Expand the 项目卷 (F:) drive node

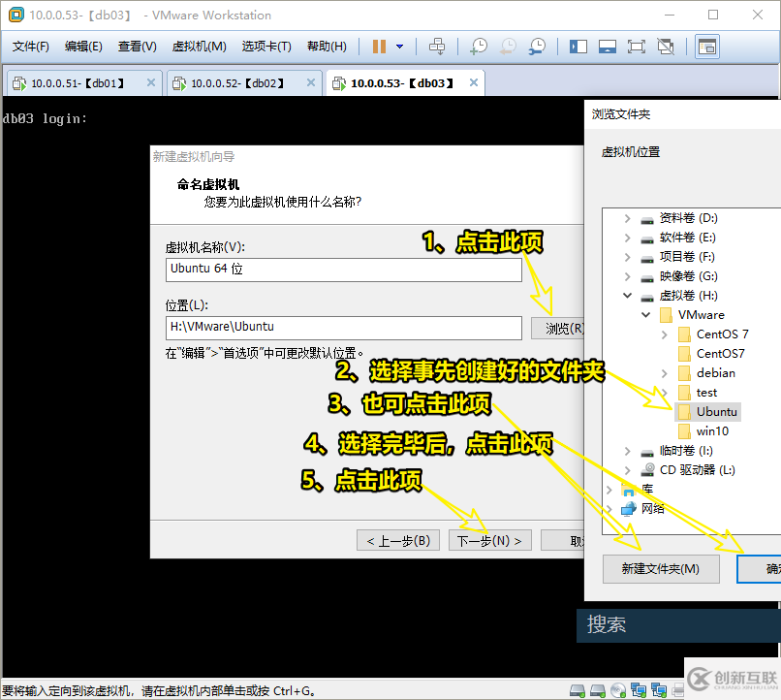(x=628, y=257)
